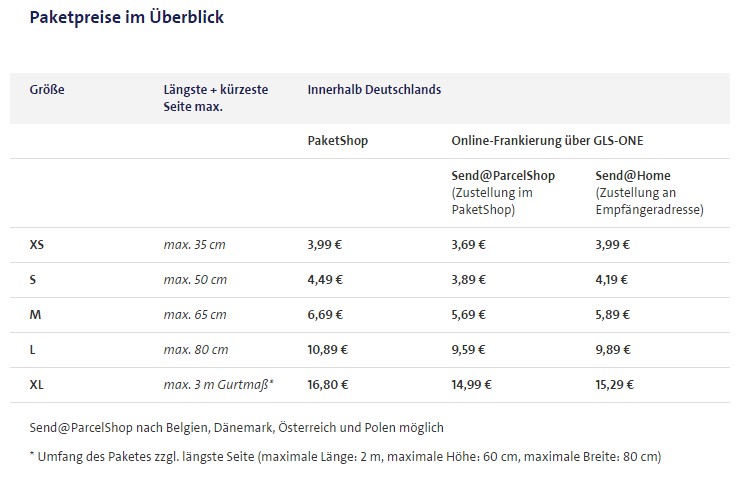The width and height of the screenshot is (744, 477).
Task: Select the 3,69 € Send@ParcelShop price
Action: pyautogui.click(x=469, y=244)
